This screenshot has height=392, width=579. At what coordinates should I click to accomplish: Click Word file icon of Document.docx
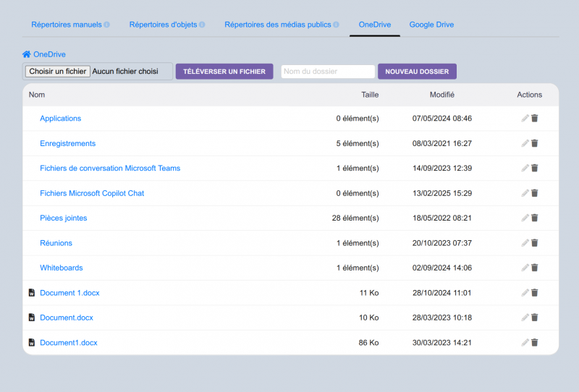pos(32,318)
